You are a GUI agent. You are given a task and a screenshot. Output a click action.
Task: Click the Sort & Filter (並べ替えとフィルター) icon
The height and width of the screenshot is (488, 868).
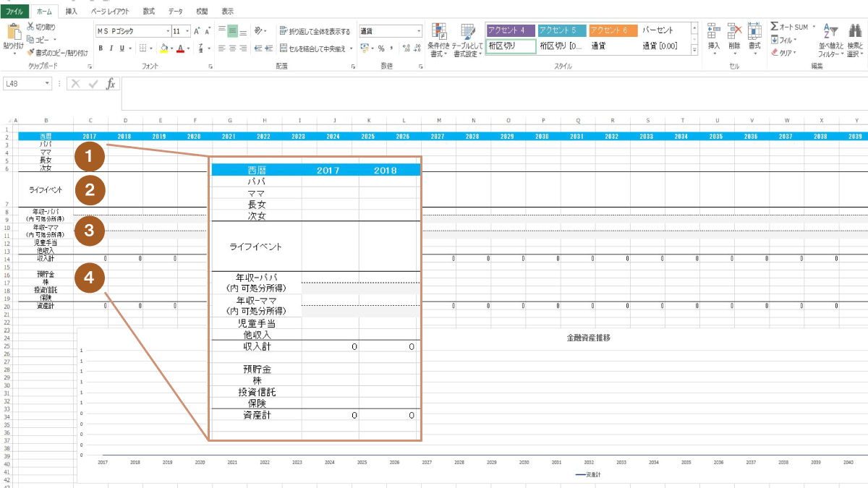point(830,33)
